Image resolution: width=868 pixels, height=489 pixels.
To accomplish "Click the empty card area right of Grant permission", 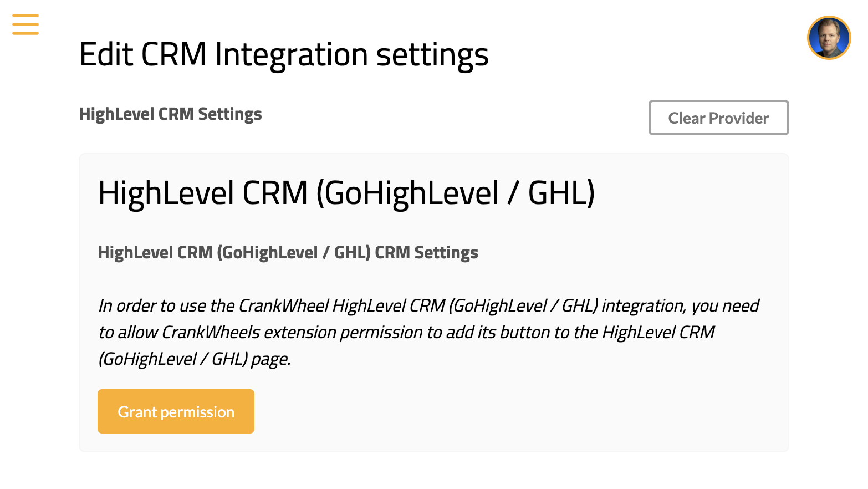I will pyautogui.click(x=499, y=411).
